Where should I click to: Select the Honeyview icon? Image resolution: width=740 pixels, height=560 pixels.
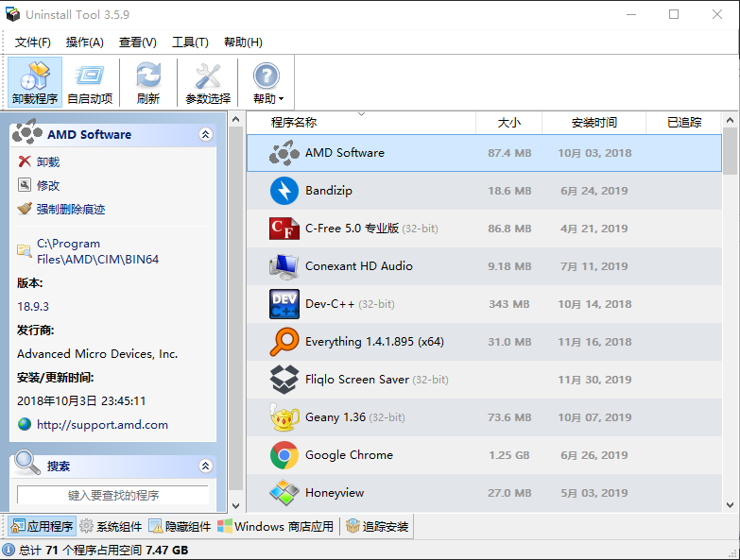click(284, 493)
